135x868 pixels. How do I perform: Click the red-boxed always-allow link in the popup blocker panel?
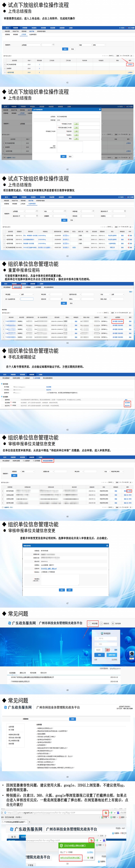coord(70,858)
